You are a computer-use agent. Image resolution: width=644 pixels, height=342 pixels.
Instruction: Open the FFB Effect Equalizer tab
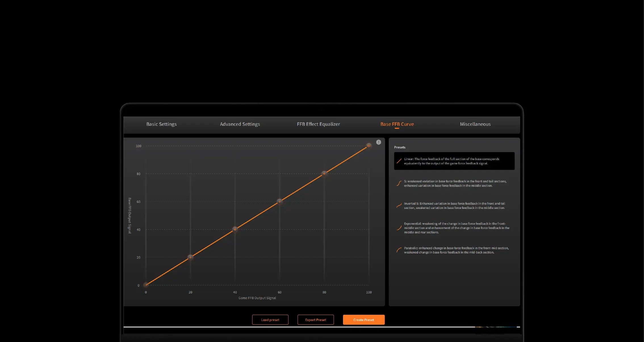318,124
